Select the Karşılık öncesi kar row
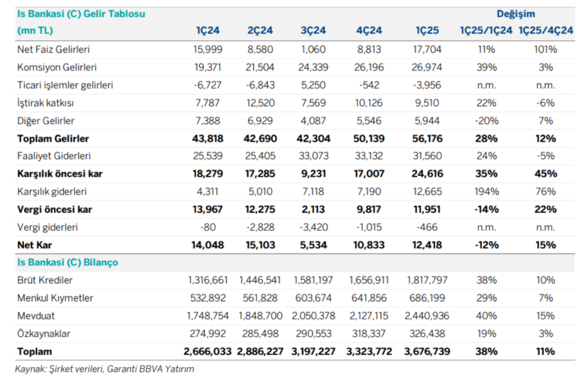 59,173
